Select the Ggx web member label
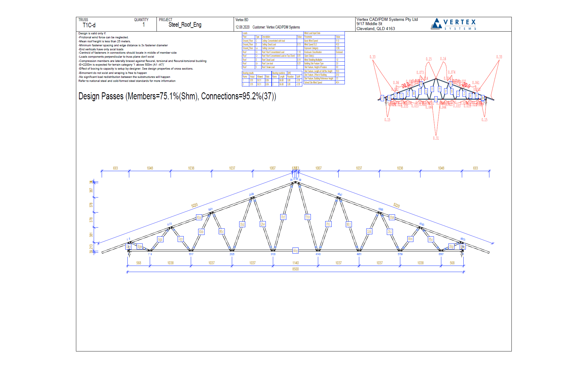This screenshot has height=368, width=588. click(x=160, y=240)
